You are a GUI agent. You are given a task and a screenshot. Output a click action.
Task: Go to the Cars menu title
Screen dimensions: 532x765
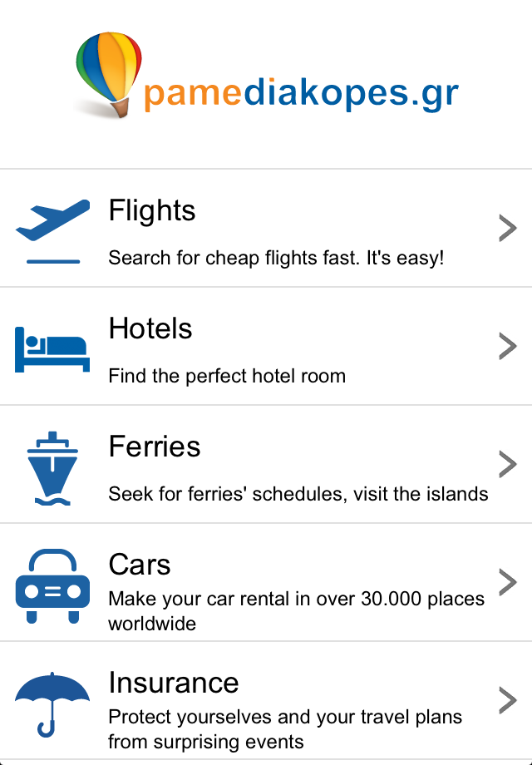(x=140, y=565)
